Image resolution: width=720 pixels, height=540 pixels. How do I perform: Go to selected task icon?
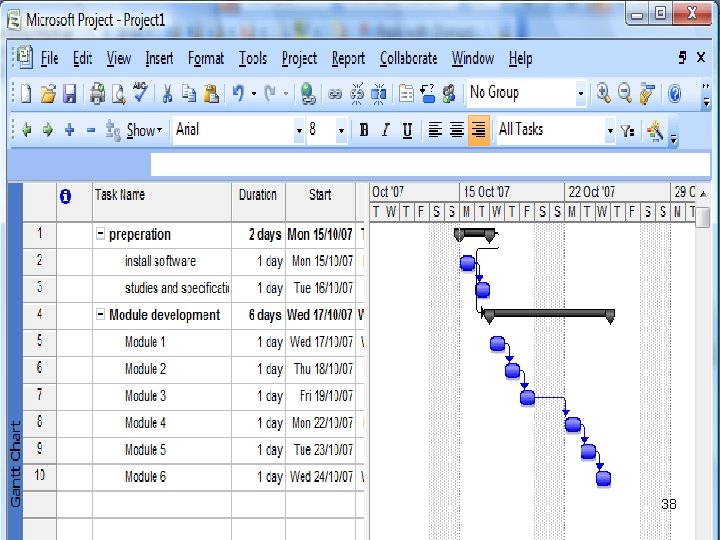pos(647,94)
